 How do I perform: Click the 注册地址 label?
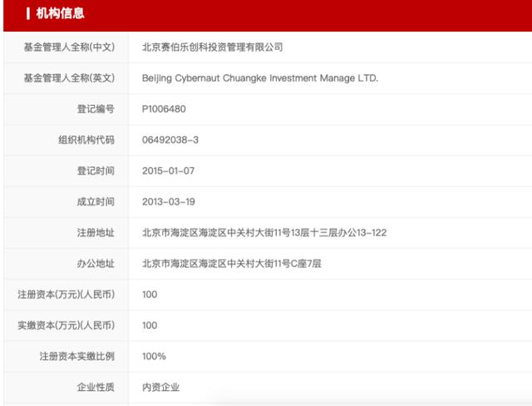(96, 232)
